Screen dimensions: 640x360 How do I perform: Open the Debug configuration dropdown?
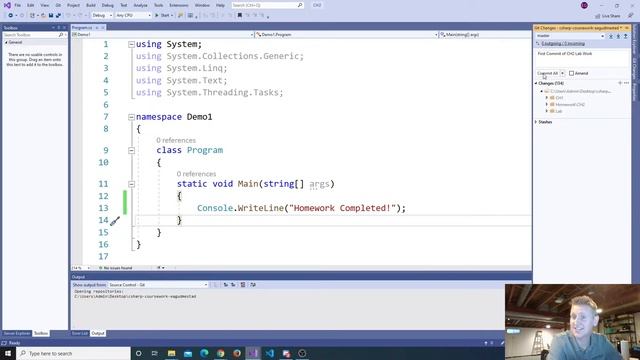102,16
